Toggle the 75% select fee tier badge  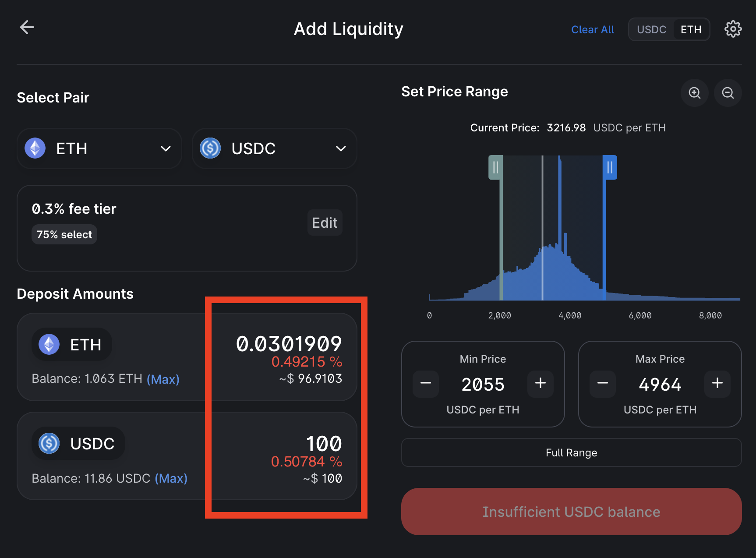(64, 234)
